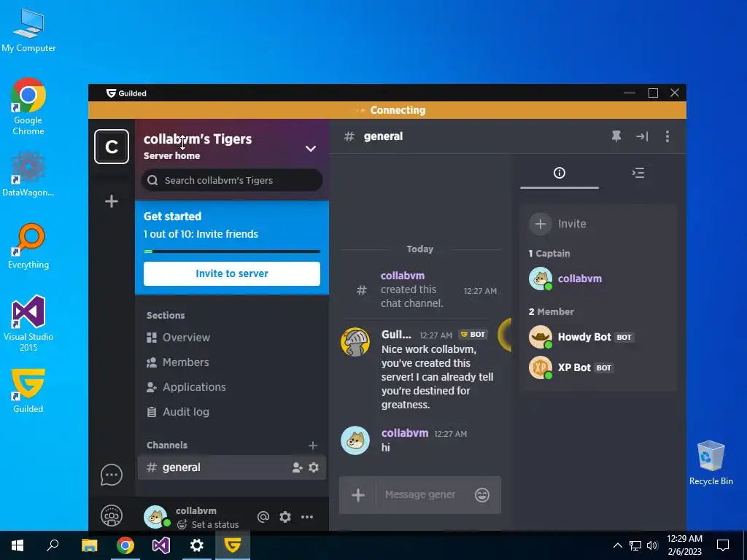Open channel header vertical dots menu
Image resolution: width=747 pixels, height=560 pixels.
click(x=667, y=136)
